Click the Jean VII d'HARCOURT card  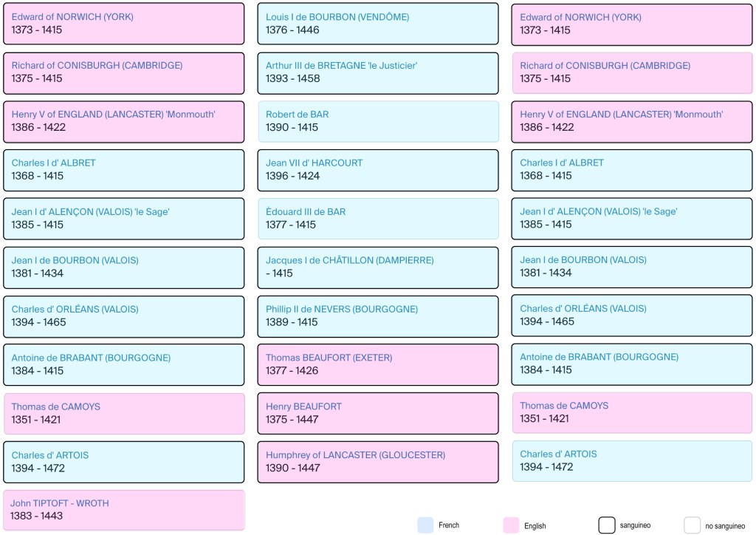378,170
